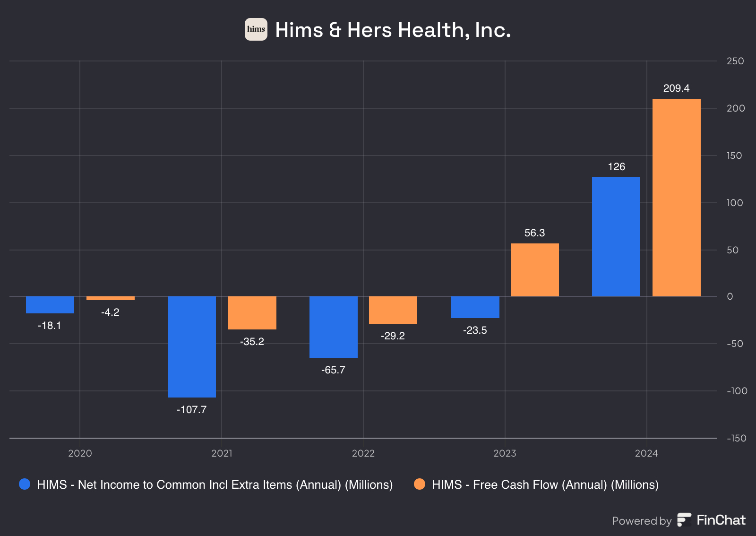Select the '-50' y-axis tick label
This screenshot has width=756, height=536.
[735, 344]
